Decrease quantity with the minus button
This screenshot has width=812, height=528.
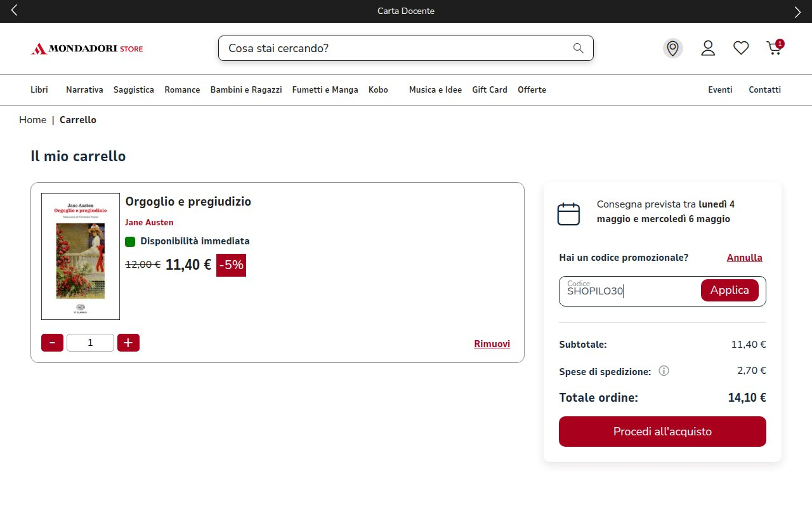coord(52,343)
